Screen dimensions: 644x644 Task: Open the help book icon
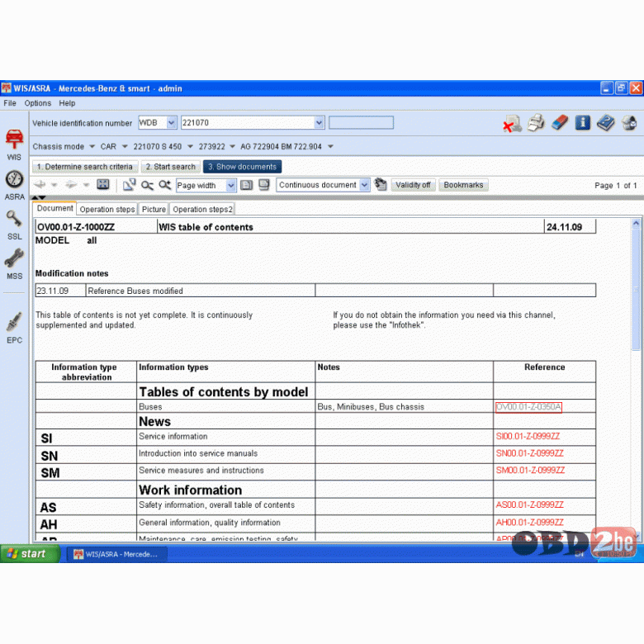606,123
